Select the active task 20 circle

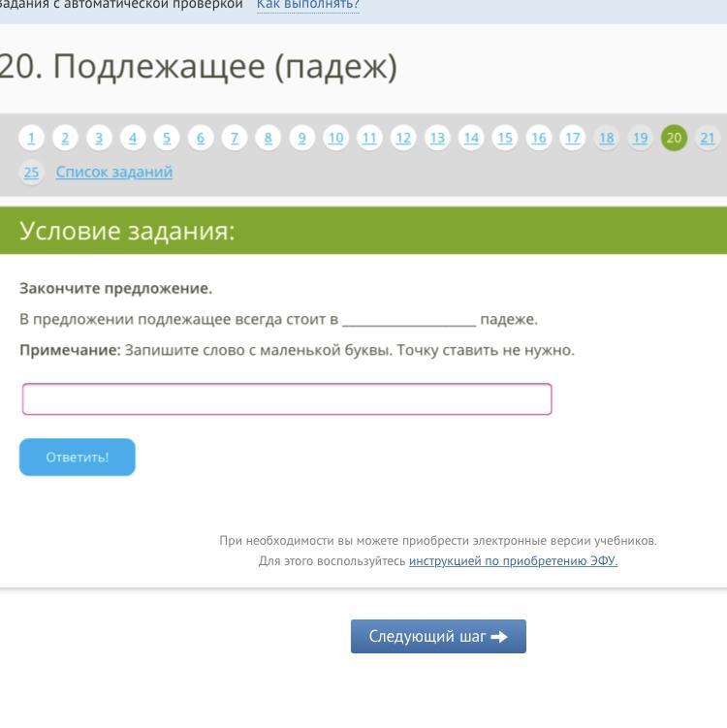pyautogui.click(x=674, y=138)
